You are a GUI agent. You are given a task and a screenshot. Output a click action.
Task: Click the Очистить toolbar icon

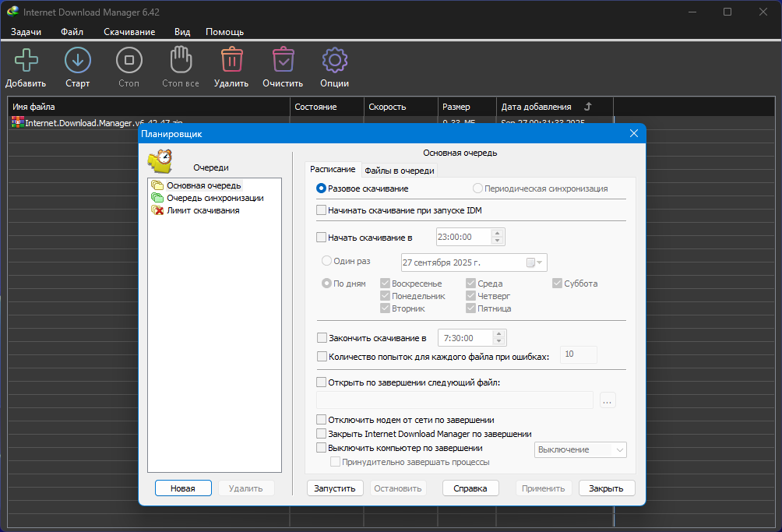point(282,61)
